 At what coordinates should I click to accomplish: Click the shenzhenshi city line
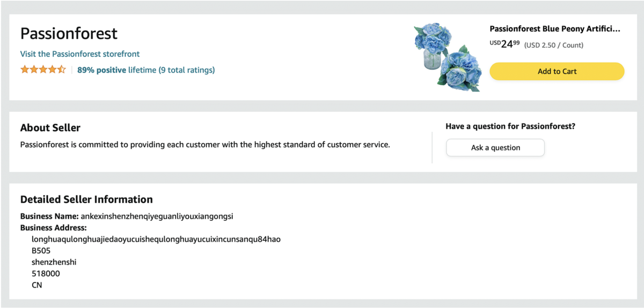pos(54,262)
